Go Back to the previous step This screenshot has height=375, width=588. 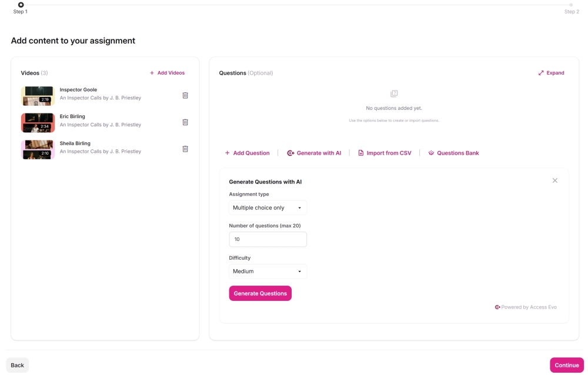point(17,365)
